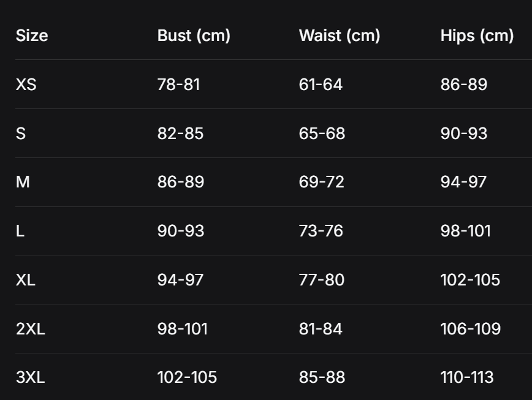
Task: Click the Size column header
Action: click(x=32, y=36)
